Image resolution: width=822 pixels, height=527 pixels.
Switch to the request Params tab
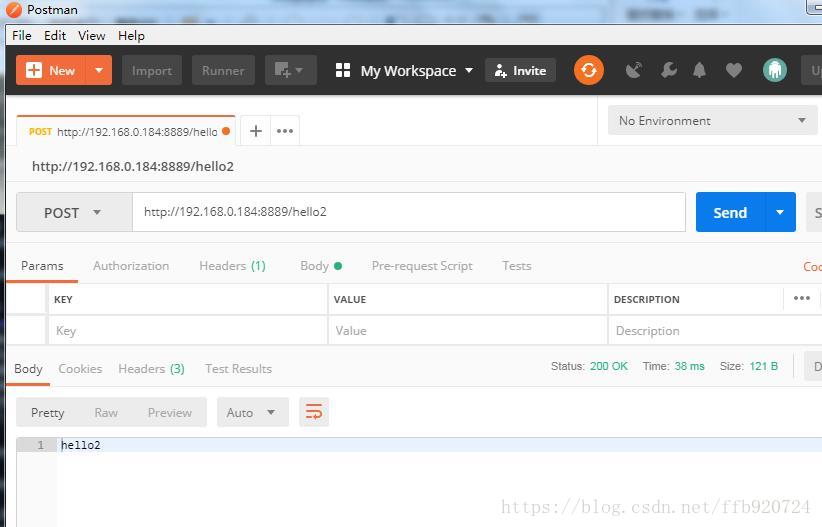coord(42,266)
